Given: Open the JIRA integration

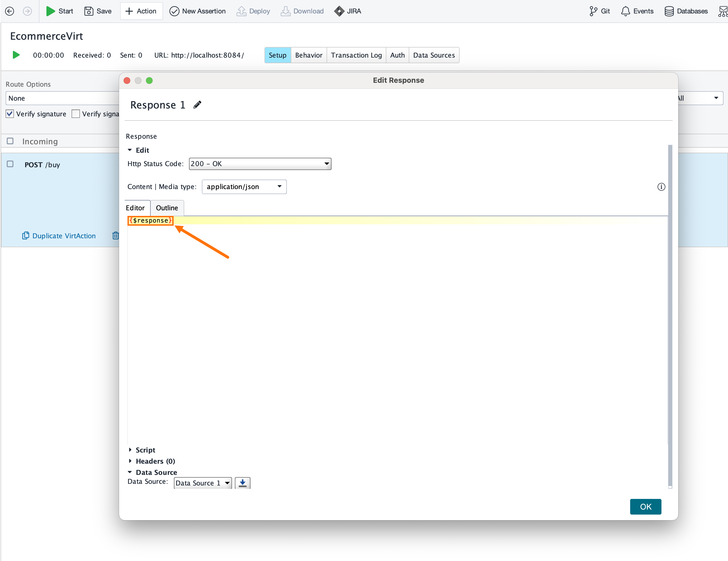Looking at the screenshot, I should (x=348, y=11).
